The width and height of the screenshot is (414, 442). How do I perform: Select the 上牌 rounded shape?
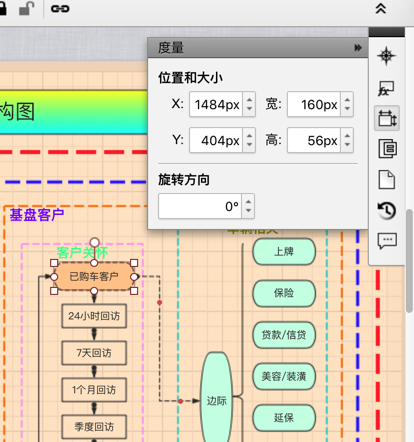(284, 252)
